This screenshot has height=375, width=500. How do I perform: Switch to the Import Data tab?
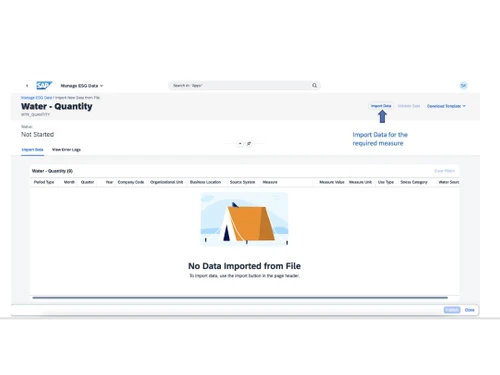(32, 150)
